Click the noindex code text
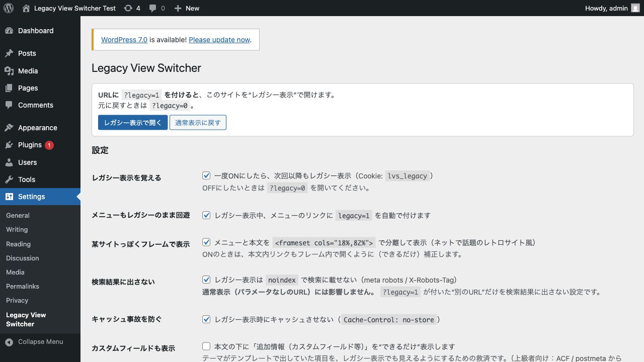This screenshot has width=644, height=362. point(282,280)
